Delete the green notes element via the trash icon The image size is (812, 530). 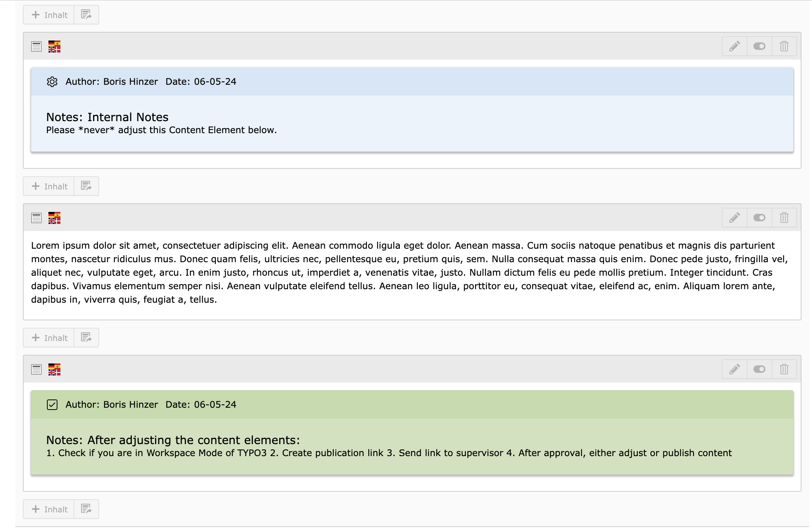coord(784,369)
